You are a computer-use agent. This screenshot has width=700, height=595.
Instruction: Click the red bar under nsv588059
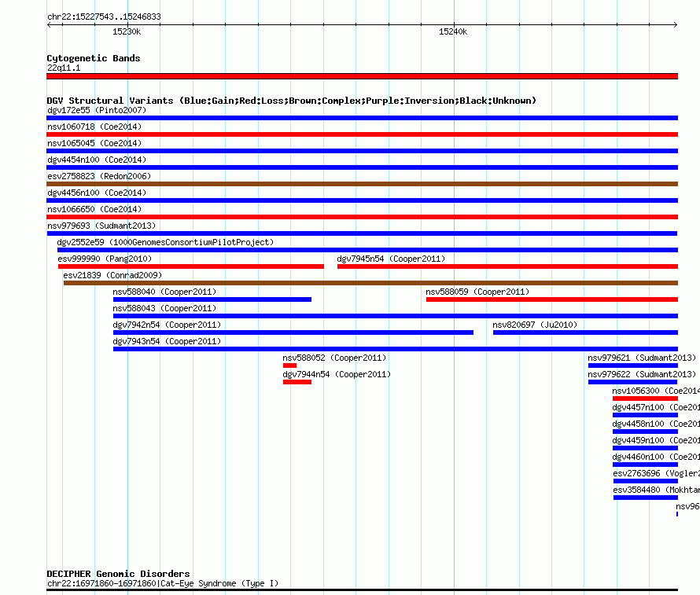[552, 299]
